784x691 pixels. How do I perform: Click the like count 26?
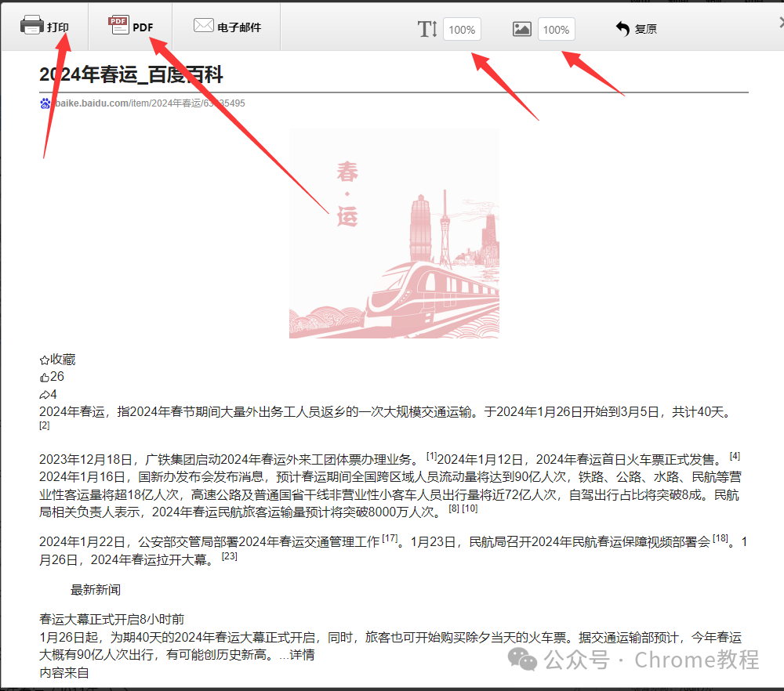57,376
